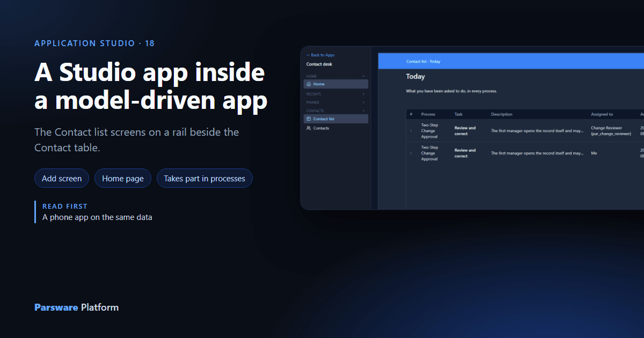
Task: Click 'Two-Step Change Approval' in row 2
Action: tap(429, 153)
